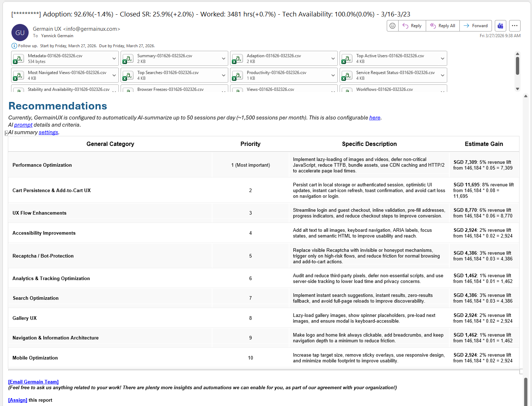Reply to this email
Screen dimensions: 532x406
coord(412,26)
